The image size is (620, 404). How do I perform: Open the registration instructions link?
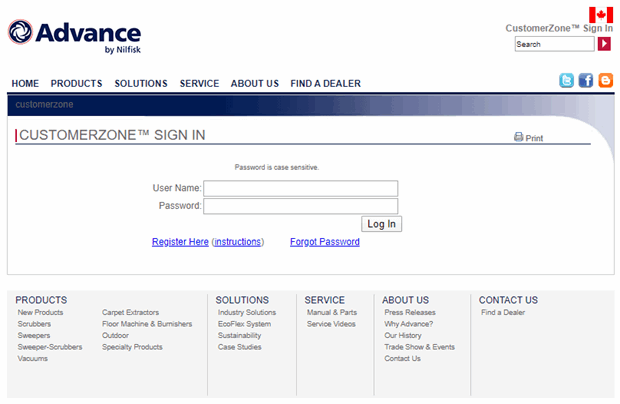(x=238, y=242)
